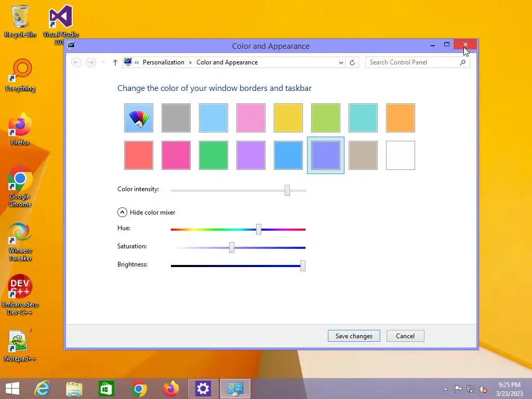Click Save changes button
This screenshot has height=399, width=532.
click(x=354, y=336)
